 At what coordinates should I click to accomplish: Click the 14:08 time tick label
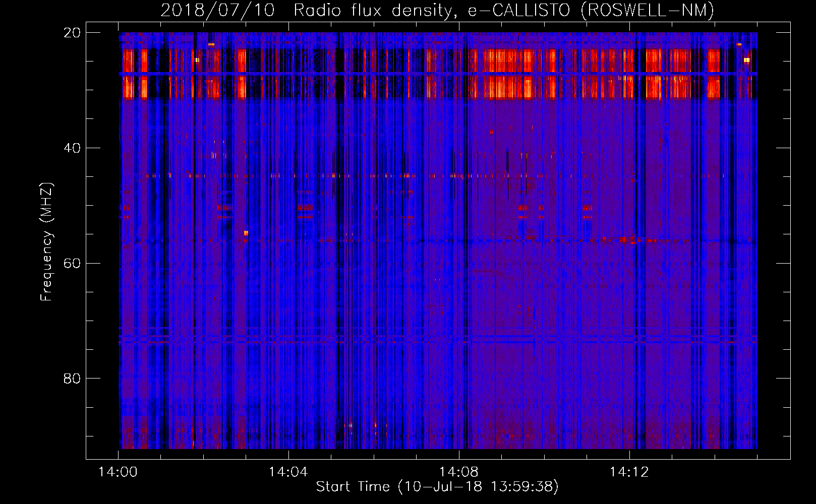pos(458,472)
